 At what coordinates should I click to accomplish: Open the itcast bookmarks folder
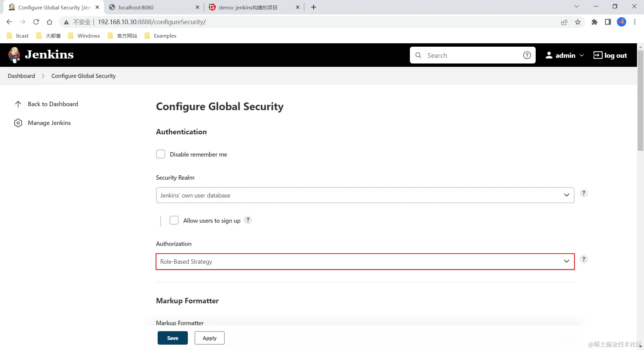pos(18,36)
